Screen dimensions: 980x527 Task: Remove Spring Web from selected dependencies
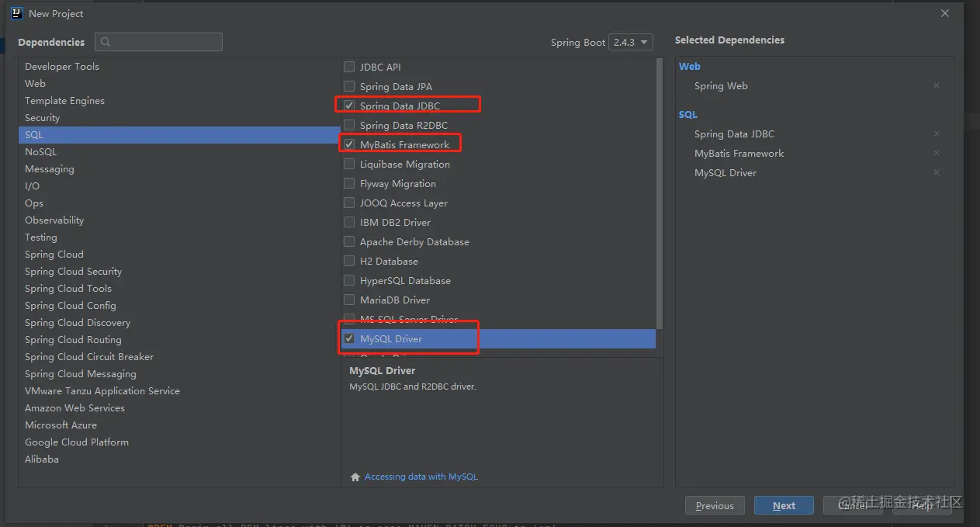[x=937, y=86]
